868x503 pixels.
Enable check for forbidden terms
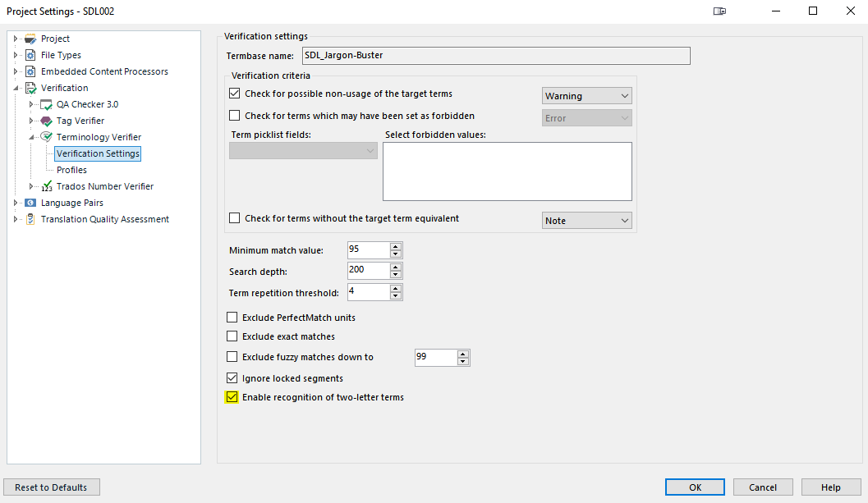pyautogui.click(x=234, y=115)
